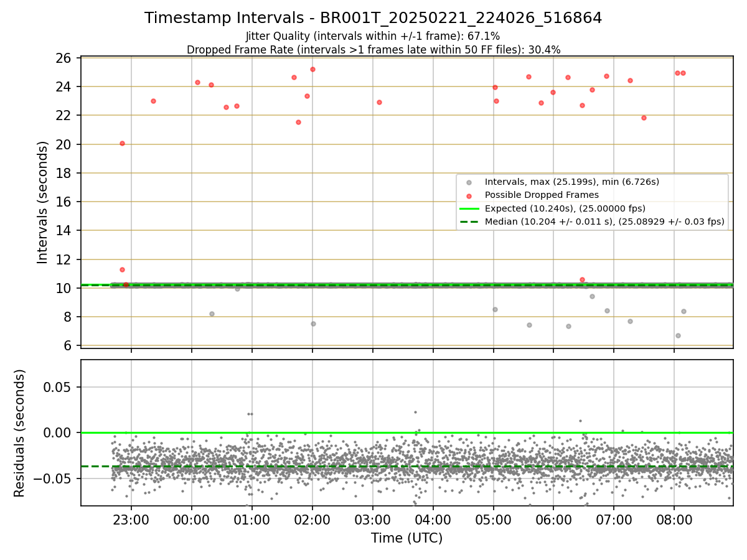Click the red dot marker in the legend
The width and height of the screenshot is (747, 560).
(469, 195)
